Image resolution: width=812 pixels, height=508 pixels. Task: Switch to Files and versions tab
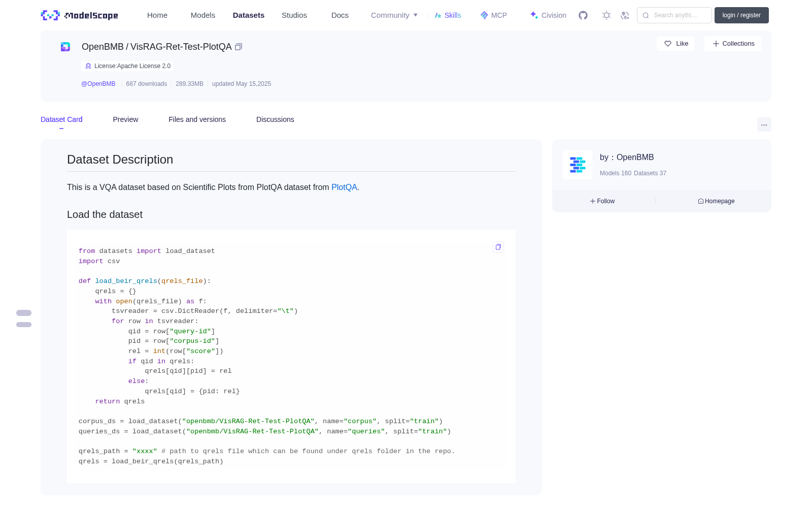(x=197, y=119)
